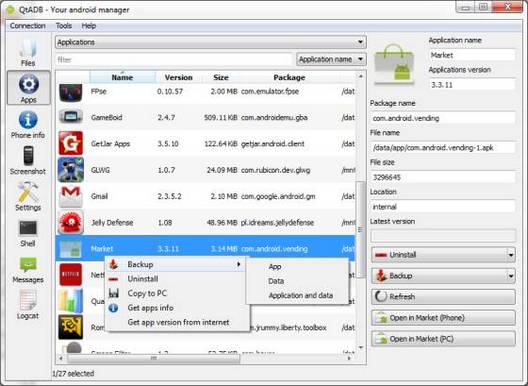The width and height of the screenshot is (528, 386).
Task: Click the Quickoffice chart app icon
Action: click(x=70, y=301)
